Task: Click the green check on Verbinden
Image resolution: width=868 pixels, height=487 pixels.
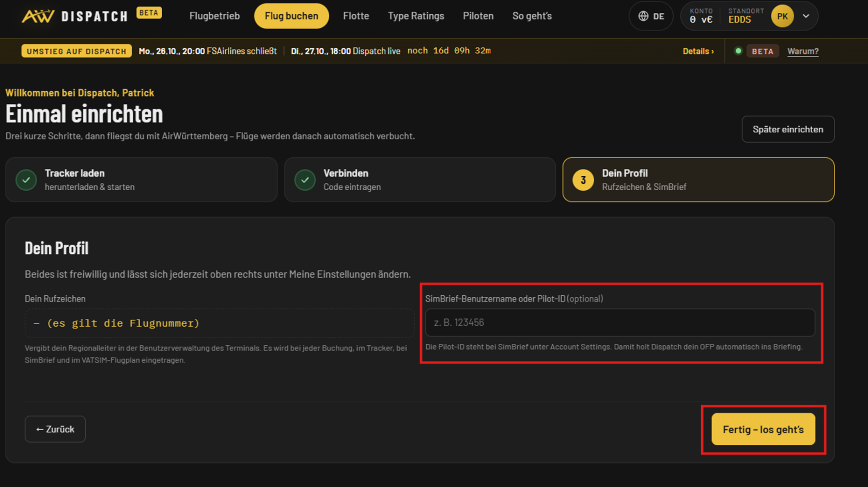Action: coord(305,180)
